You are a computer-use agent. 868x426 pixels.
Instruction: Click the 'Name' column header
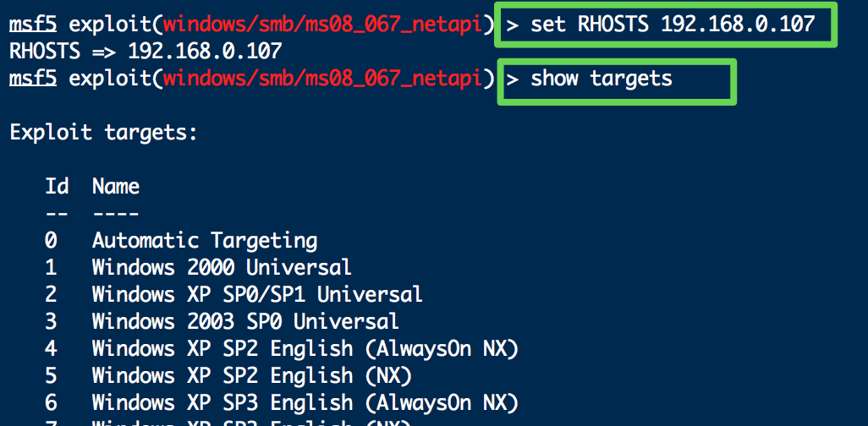click(116, 187)
